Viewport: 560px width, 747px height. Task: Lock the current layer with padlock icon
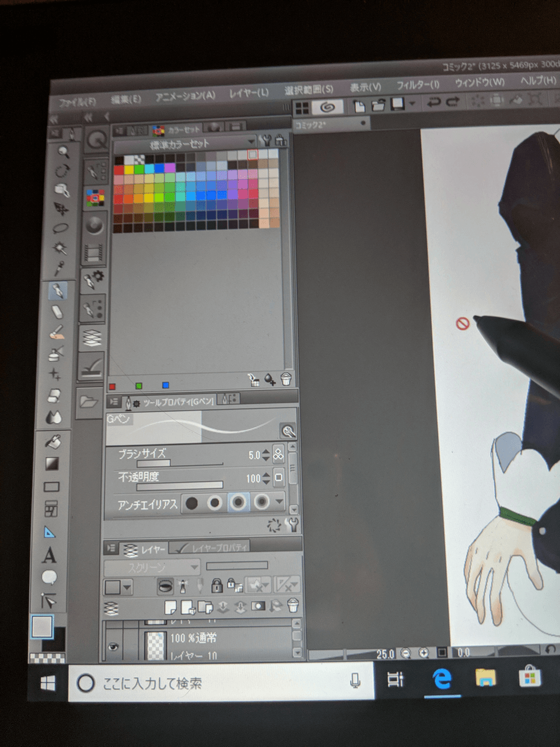tap(217, 586)
